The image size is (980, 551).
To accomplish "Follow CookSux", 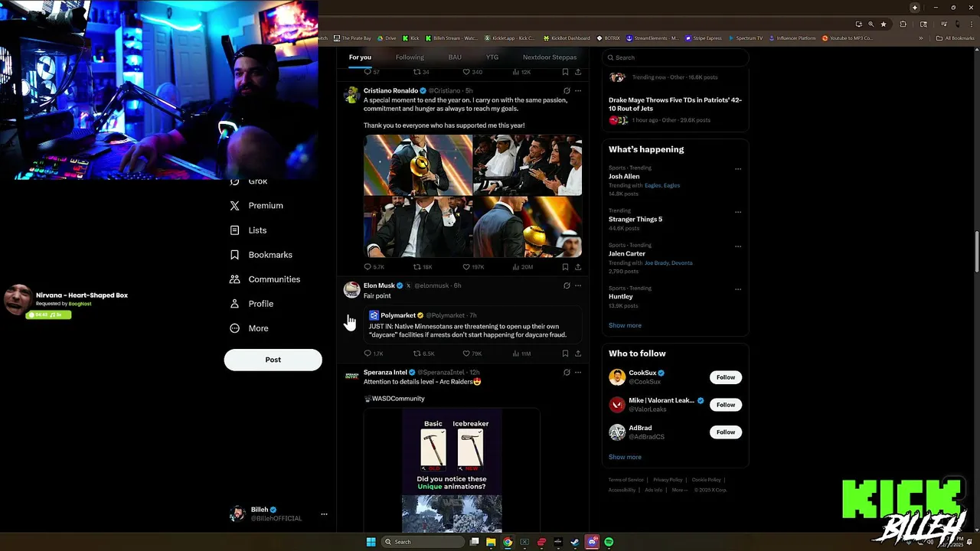I will [x=726, y=377].
